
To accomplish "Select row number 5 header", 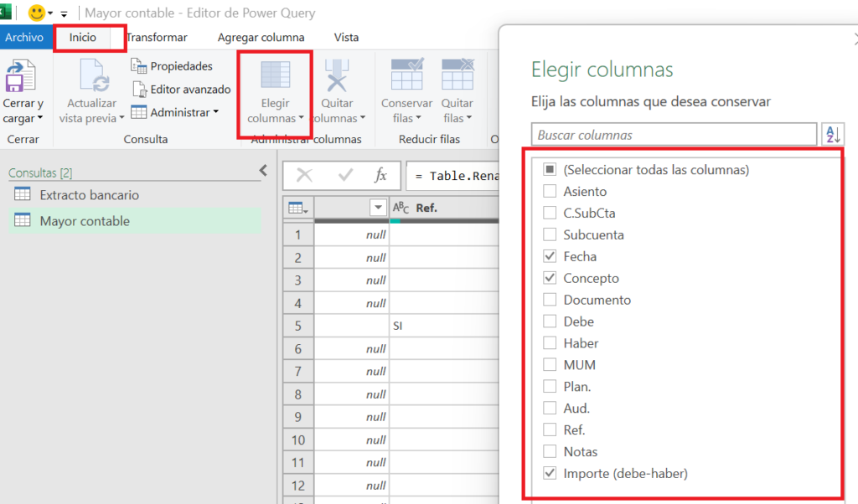I will coord(298,326).
